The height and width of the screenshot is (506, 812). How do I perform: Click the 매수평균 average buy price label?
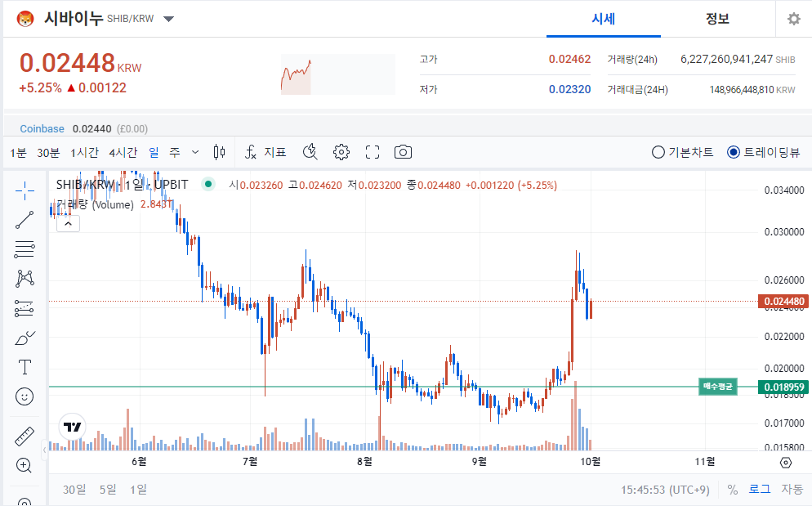[x=718, y=386]
